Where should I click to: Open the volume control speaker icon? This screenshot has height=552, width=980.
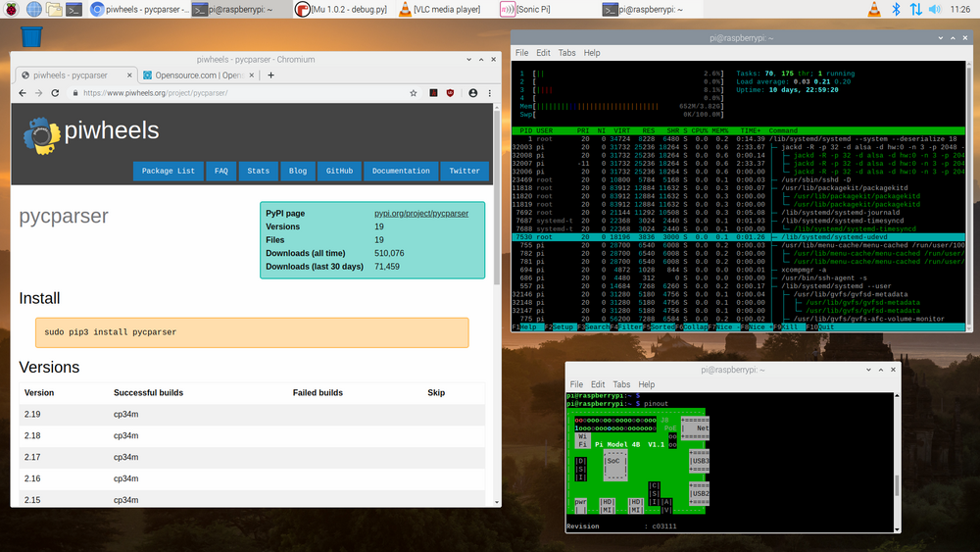(x=935, y=9)
